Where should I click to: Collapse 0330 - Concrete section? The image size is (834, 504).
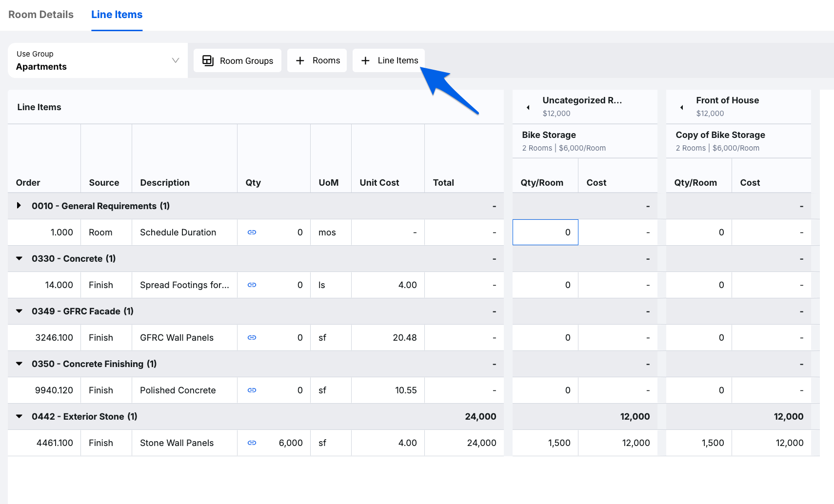click(x=19, y=259)
